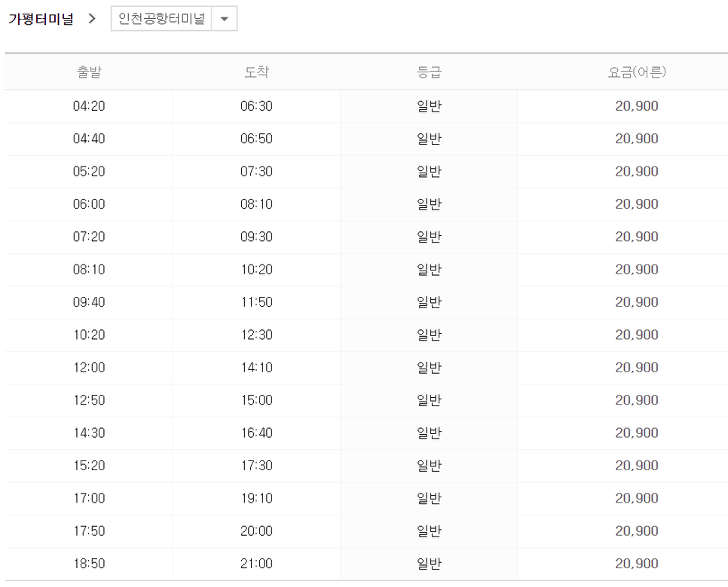Open the 인천공항터미널 destination dropdown arrow
The image size is (728, 587).
click(225, 19)
